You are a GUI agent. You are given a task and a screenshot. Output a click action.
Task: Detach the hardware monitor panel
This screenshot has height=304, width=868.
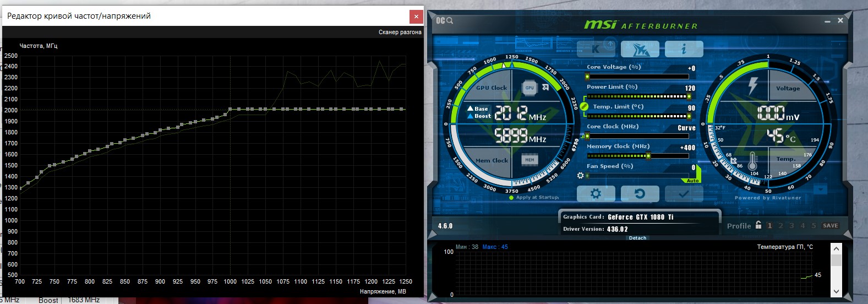tap(637, 238)
